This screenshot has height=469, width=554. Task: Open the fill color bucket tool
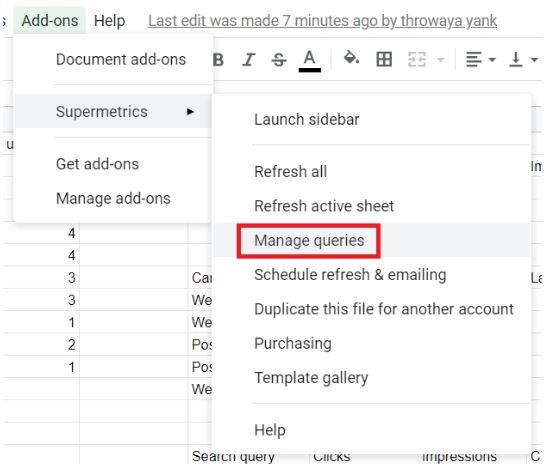point(351,58)
